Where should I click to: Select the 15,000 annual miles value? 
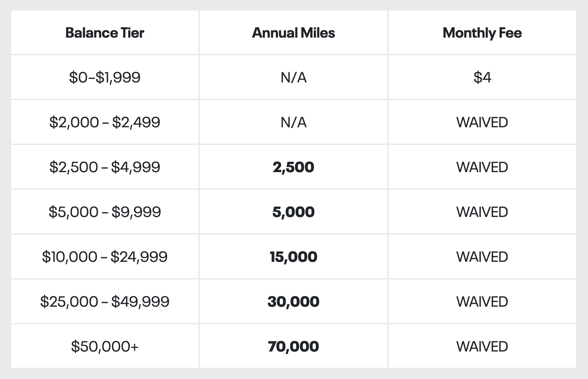[293, 257]
